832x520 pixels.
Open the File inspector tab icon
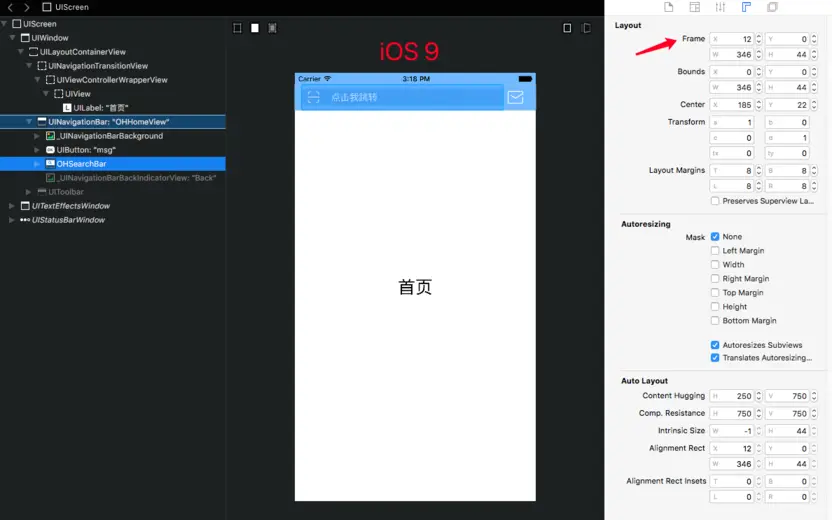pyautogui.click(x=669, y=7)
